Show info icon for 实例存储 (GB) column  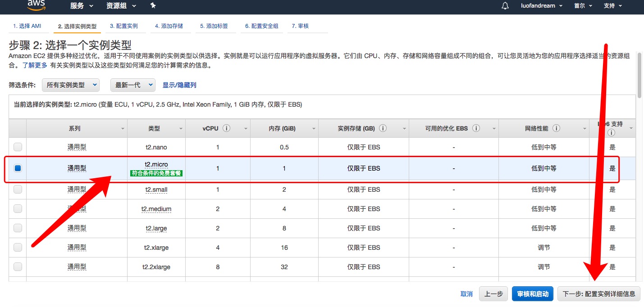pos(383,128)
